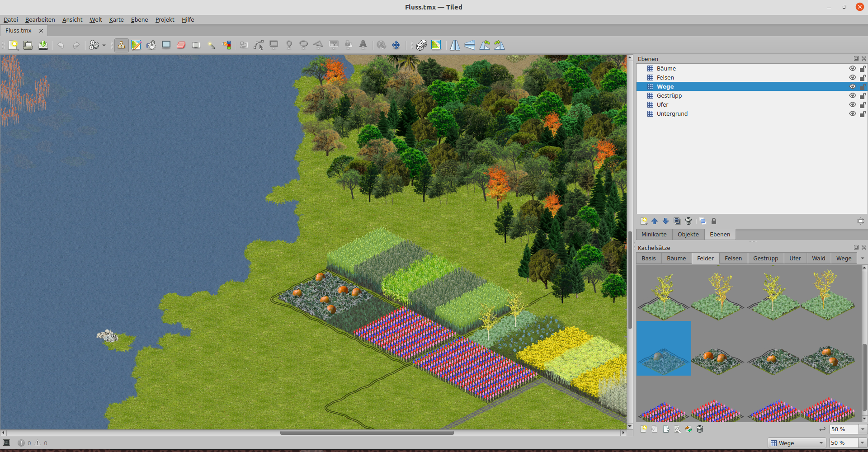Toggle the Random Mode dice icon
The height and width of the screenshot is (452, 868).
[421, 45]
